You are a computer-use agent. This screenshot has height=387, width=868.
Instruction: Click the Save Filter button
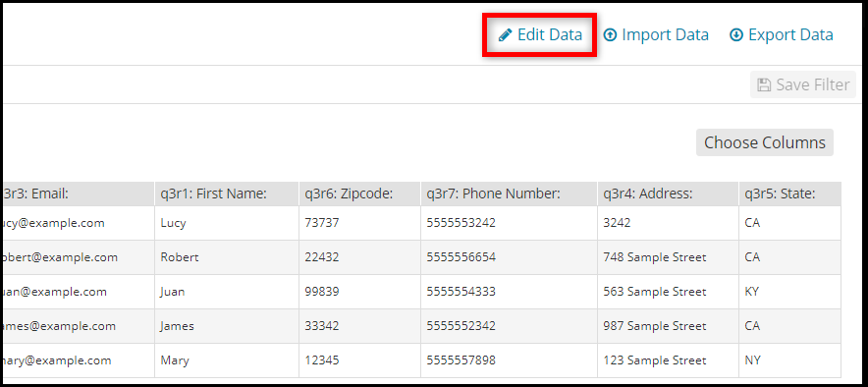[803, 84]
